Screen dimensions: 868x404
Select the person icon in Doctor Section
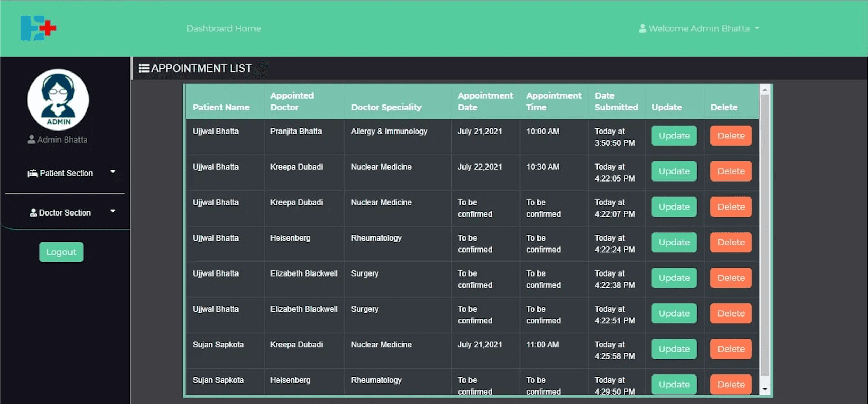(x=33, y=212)
